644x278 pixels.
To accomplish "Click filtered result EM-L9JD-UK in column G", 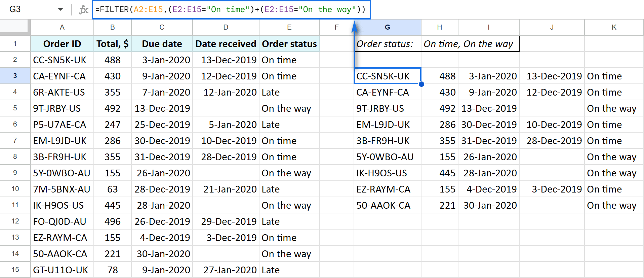I will pyautogui.click(x=387, y=125).
